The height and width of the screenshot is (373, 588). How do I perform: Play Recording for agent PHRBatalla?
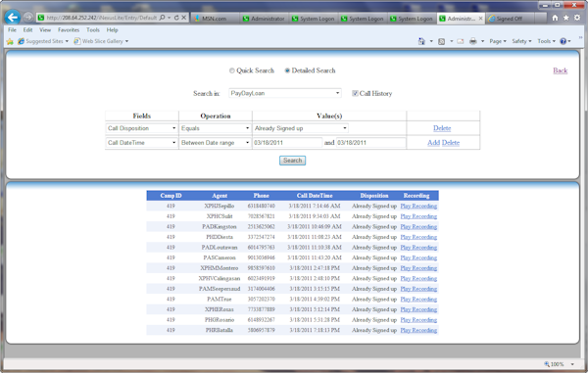point(418,330)
